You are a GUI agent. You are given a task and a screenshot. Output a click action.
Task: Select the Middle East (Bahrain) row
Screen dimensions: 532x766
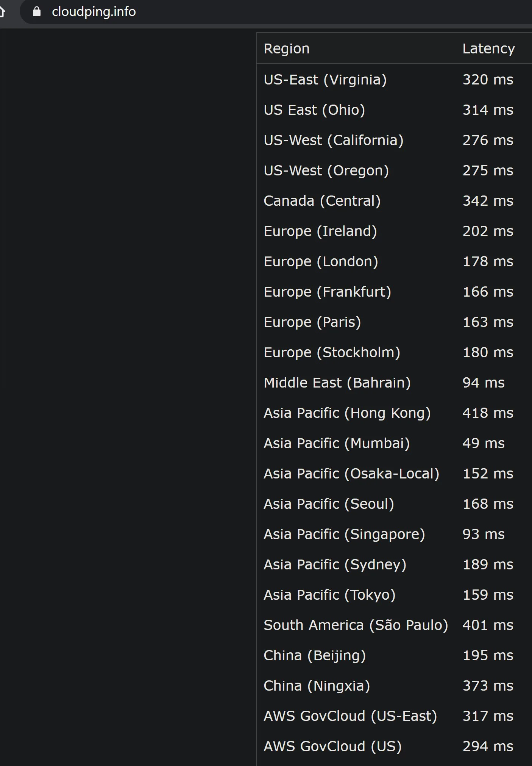point(337,383)
